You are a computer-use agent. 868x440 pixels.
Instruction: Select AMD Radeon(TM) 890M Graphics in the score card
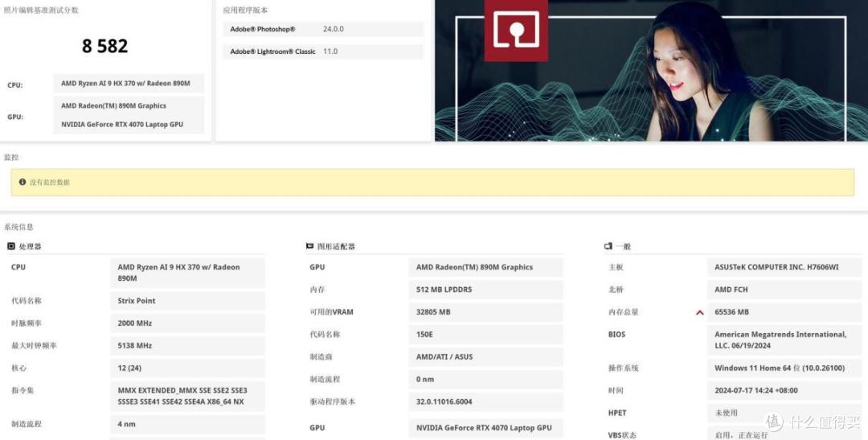(113, 105)
